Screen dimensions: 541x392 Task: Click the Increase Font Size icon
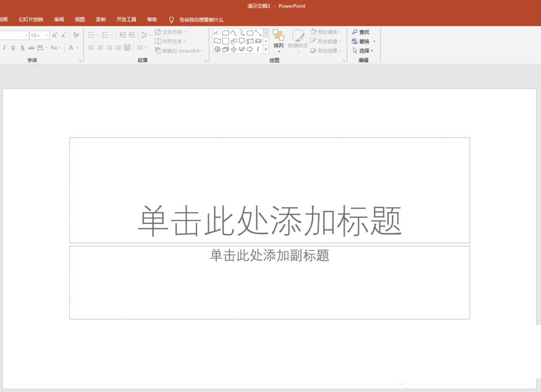(x=55, y=35)
